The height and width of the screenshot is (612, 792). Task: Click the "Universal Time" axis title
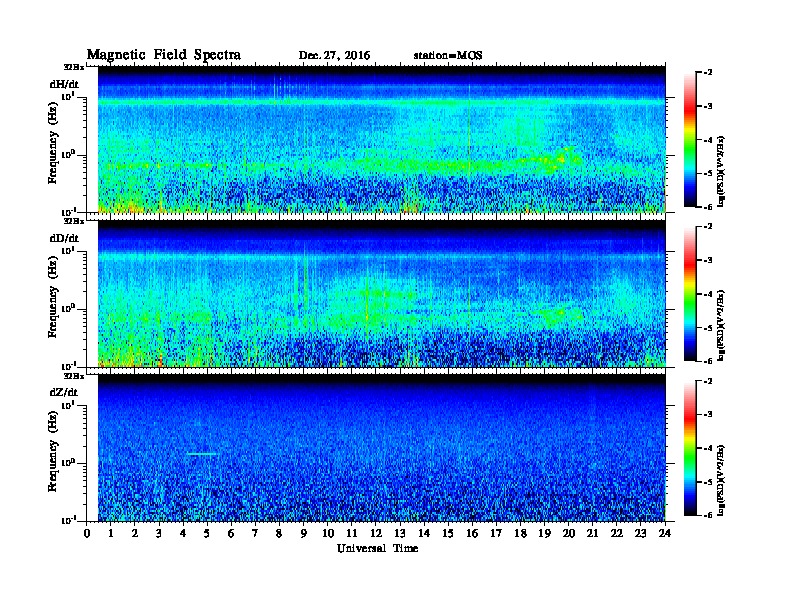pos(377,548)
